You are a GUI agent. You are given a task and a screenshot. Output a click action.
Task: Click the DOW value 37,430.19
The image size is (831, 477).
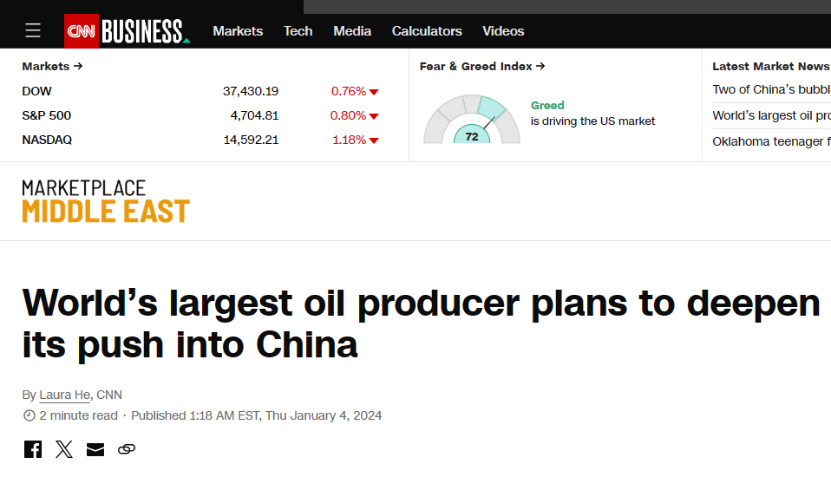tap(251, 91)
